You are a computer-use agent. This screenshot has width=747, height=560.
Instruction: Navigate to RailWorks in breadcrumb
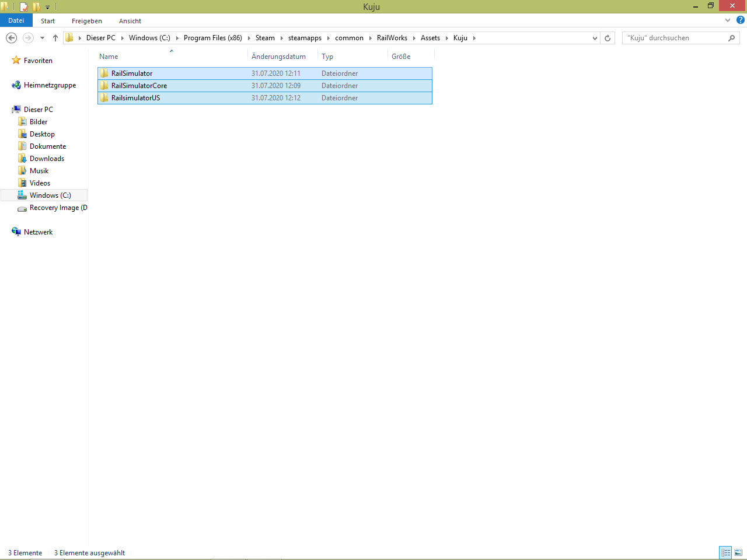[392, 38]
